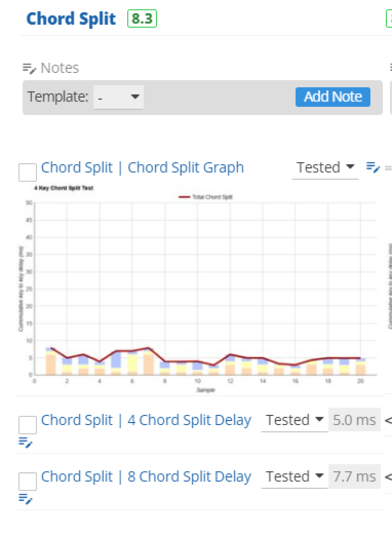The image size is (392, 535).
Task: Click the 4 Key Chord Split Test graph
Action: pos(205,290)
